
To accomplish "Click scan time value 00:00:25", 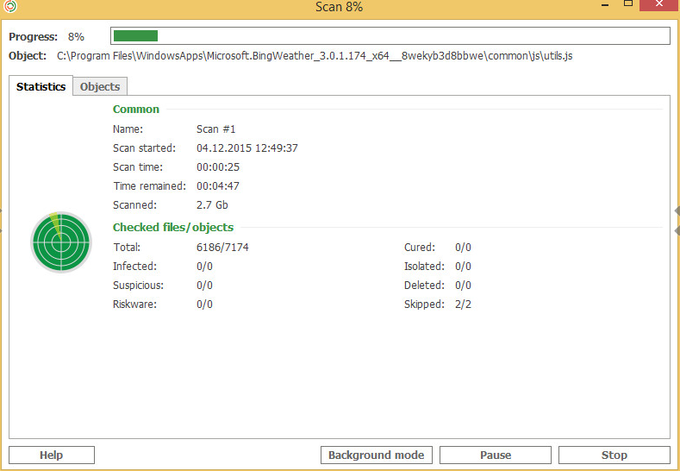I will (218, 167).
